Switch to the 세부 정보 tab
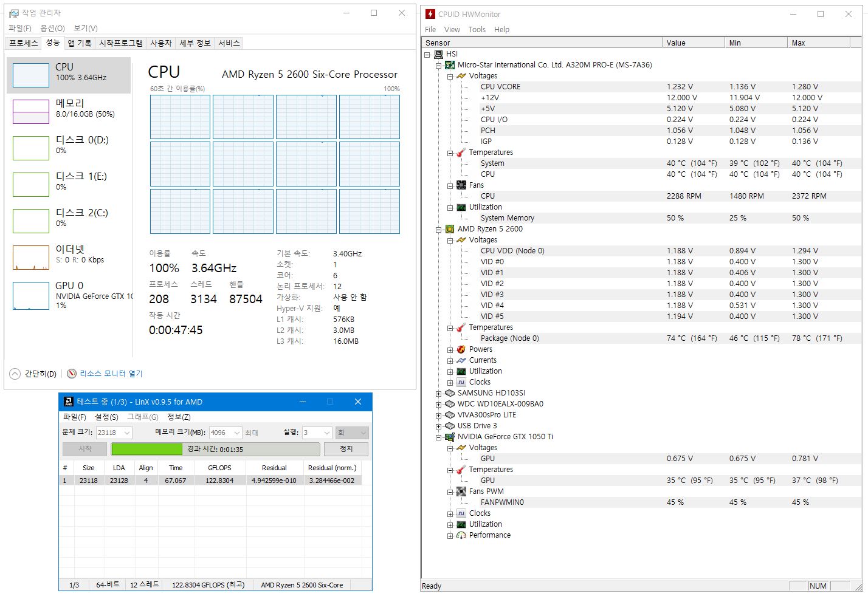The height and width of the screenshot is (599, 868). pyautogui.click(x=195, y=43)
